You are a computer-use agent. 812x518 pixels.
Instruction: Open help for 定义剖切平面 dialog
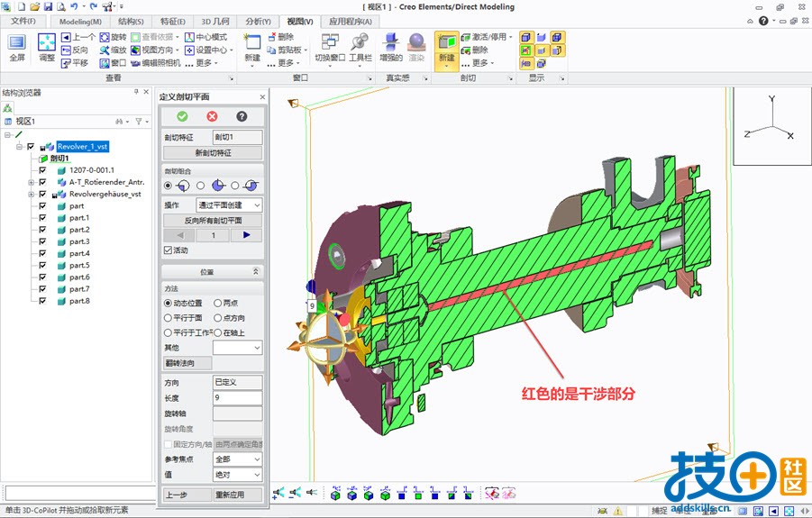click(x=242, y=116)
